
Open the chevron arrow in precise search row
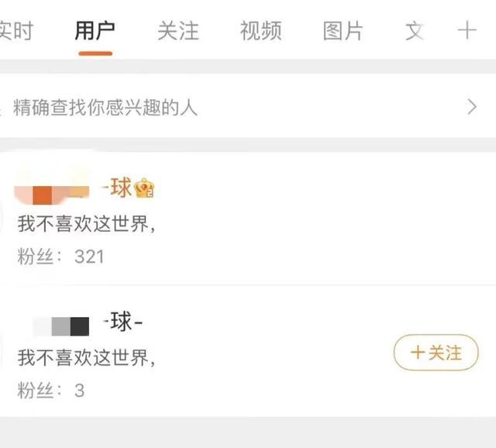click(472, 107)
